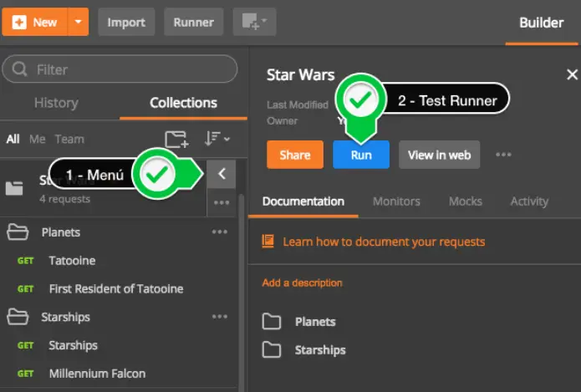Click Learn how to document your requests
Image resolution: width=581 pixels, height=392 pixels.
point(384,242)
